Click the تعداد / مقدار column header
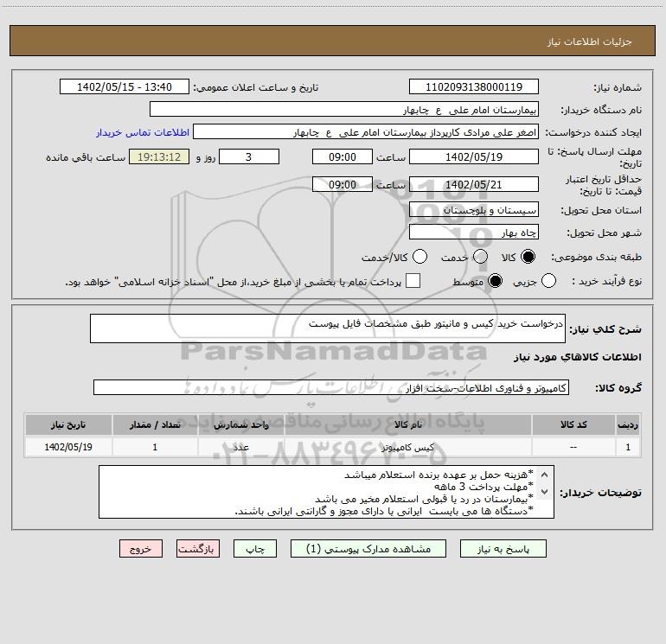Image resolution: width=666 pixels, height=644 pixels. (155, 424)
